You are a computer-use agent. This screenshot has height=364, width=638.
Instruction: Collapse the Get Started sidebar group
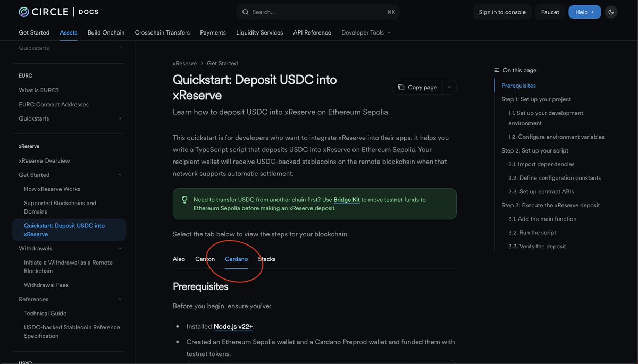(120, 175)
